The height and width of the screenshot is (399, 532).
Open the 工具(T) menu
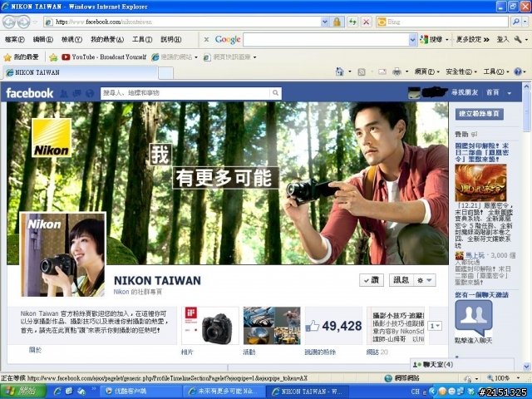(142, 40)
